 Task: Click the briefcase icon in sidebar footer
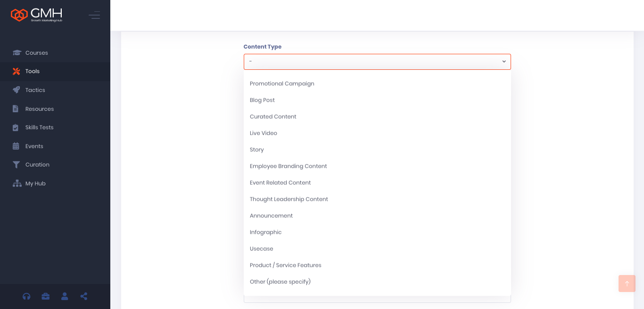(x=46, y=296)
